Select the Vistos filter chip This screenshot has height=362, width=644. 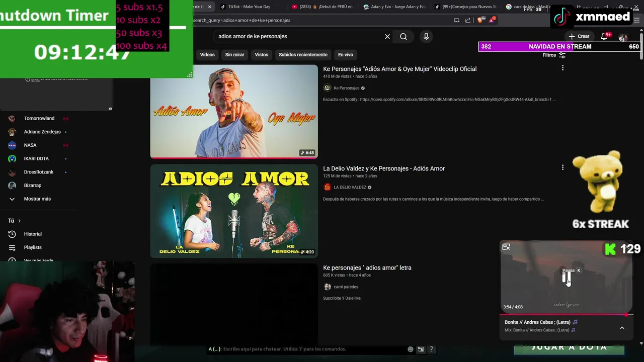262,54
